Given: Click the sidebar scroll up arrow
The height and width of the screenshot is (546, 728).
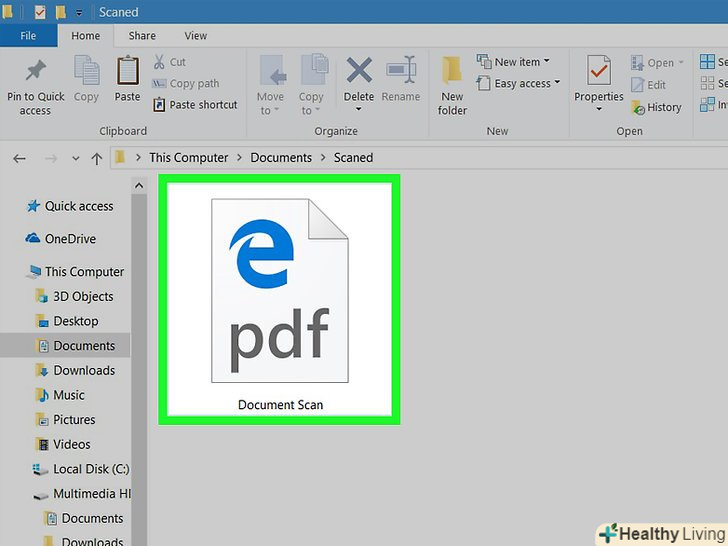Looking at the screenshot, I should point(139,186).
